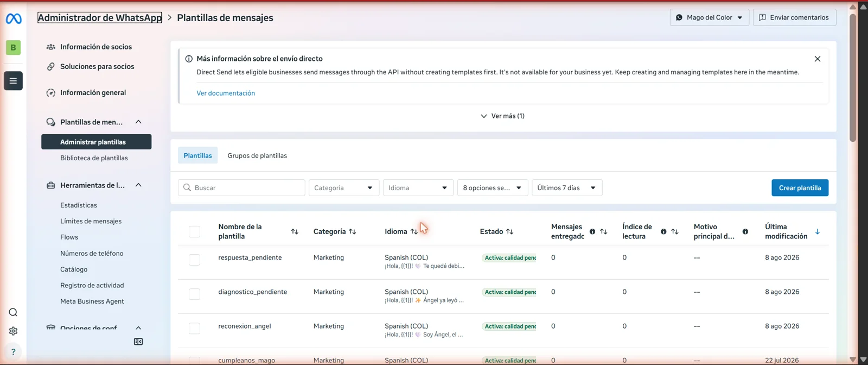868x365 pixels.
Task: Sort the Estado column
Action: 510,231
